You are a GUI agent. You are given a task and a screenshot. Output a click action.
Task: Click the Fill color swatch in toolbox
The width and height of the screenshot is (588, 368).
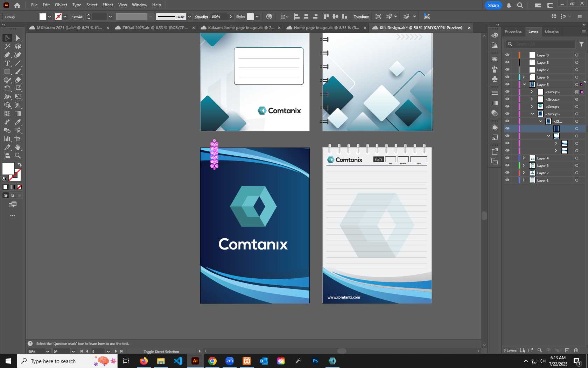click(8, 169)
